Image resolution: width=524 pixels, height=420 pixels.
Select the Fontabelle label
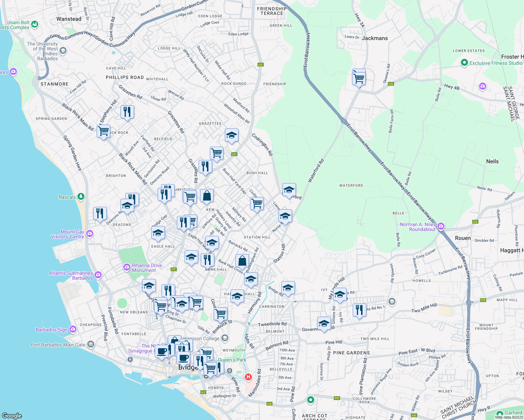[134, 334]
